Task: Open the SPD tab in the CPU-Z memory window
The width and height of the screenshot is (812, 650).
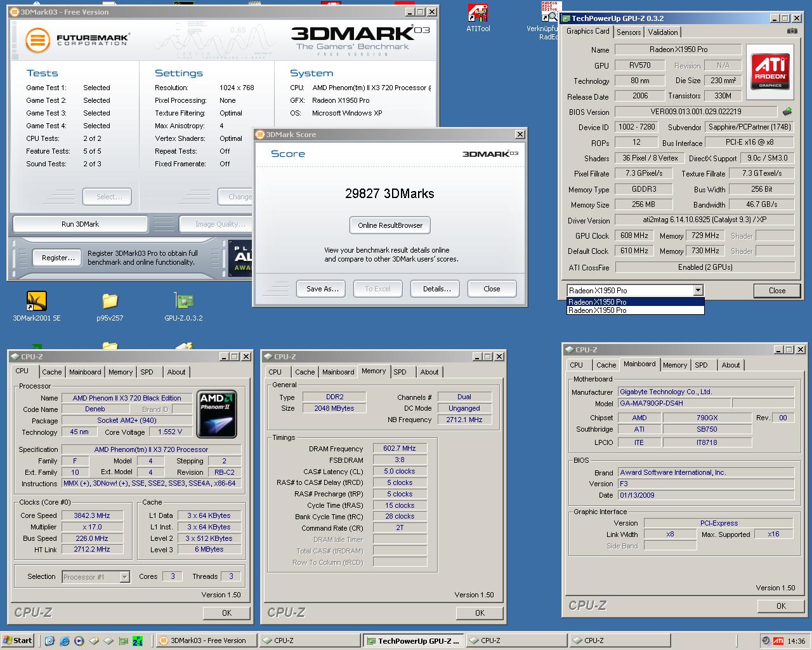Action: click(400, 372)
